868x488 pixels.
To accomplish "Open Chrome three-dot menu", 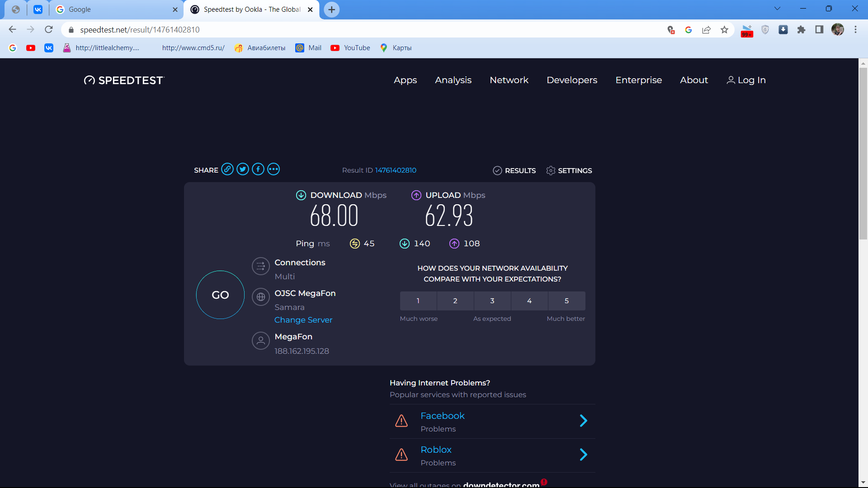I will click(855, 30).
